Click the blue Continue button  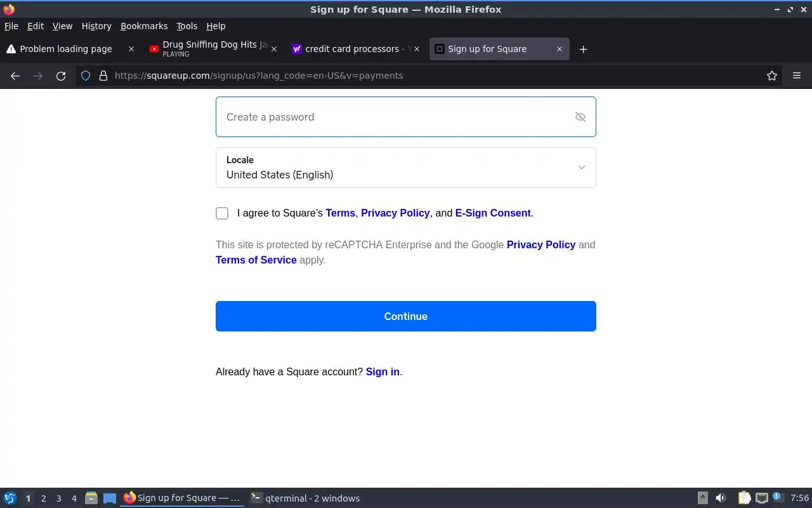406,316
